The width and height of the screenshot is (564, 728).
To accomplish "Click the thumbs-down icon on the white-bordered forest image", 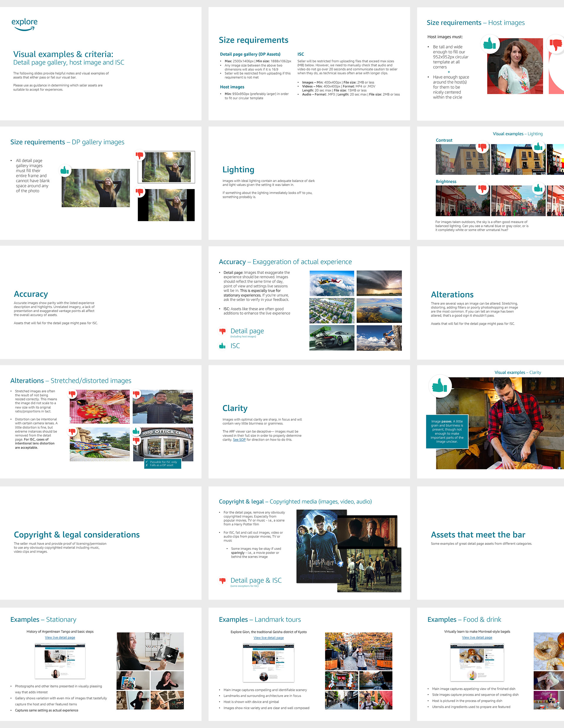I will pyautogui.click(x=140, y=155).
